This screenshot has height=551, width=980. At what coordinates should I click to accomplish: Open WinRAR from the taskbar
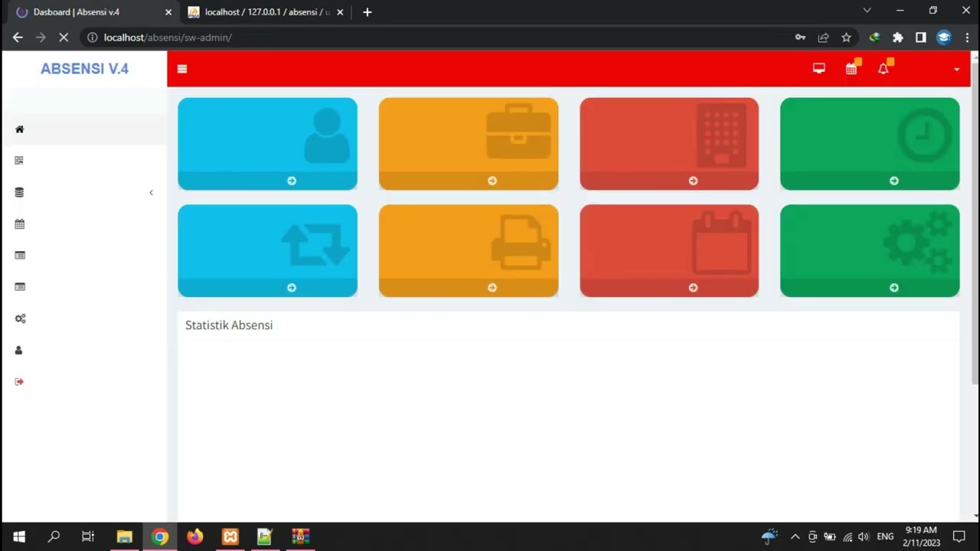300,536
